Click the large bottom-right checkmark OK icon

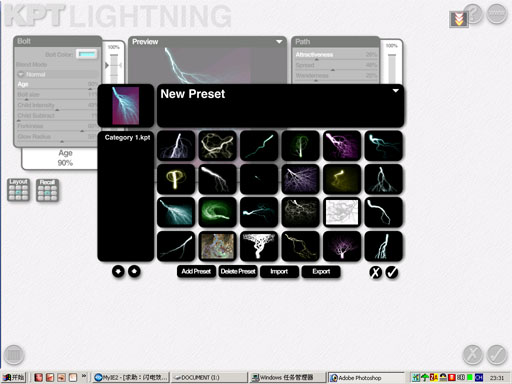[497, 355]
